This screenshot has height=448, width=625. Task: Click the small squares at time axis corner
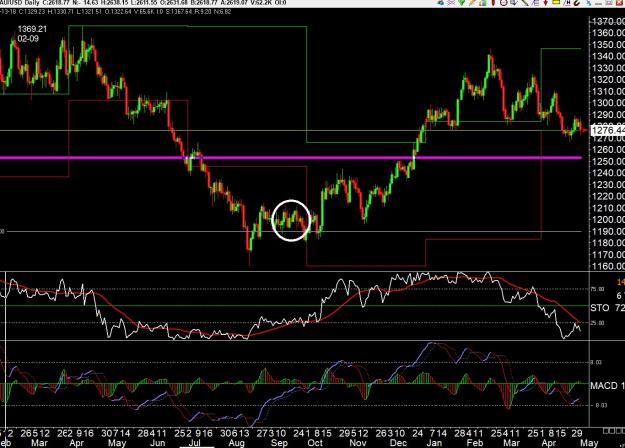pos(614,431)
